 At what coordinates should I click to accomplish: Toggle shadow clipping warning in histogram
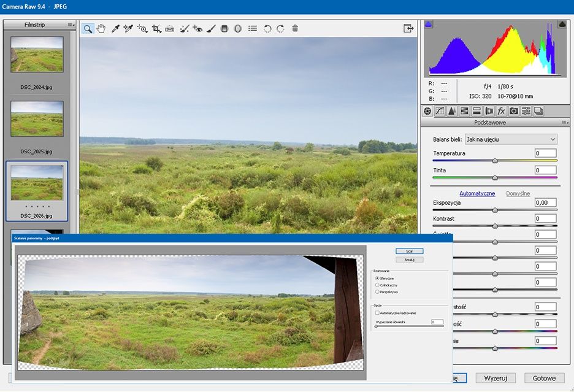pos(428,24)
